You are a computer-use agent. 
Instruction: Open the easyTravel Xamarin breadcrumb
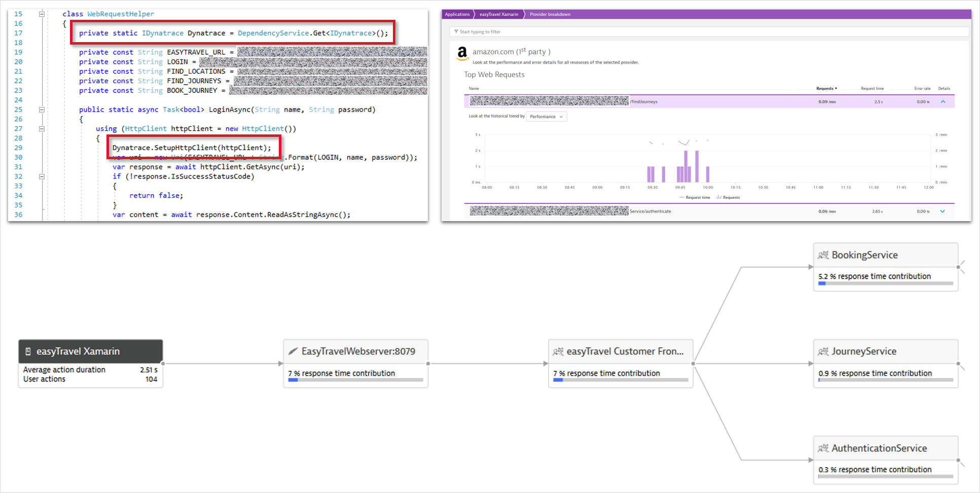499,14
